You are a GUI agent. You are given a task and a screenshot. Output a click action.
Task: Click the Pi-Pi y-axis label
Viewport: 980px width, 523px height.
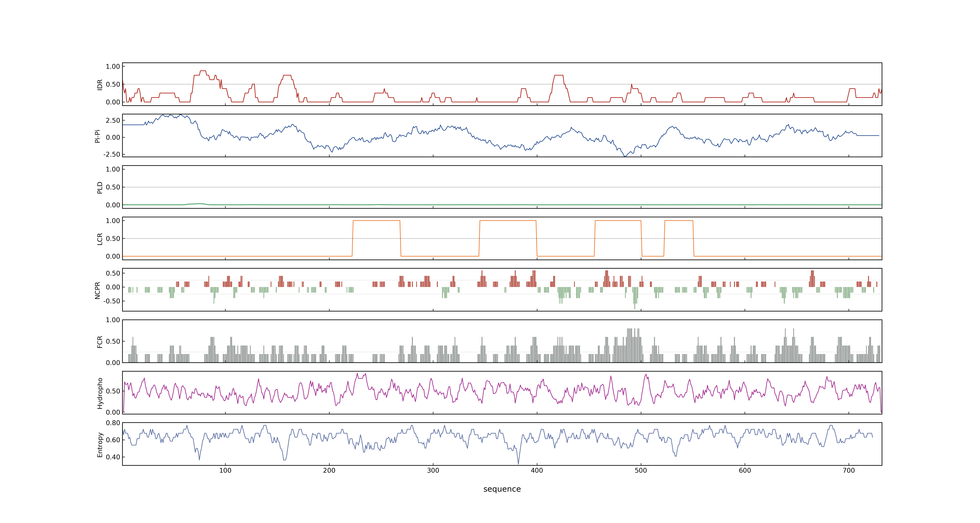(97, 136)
